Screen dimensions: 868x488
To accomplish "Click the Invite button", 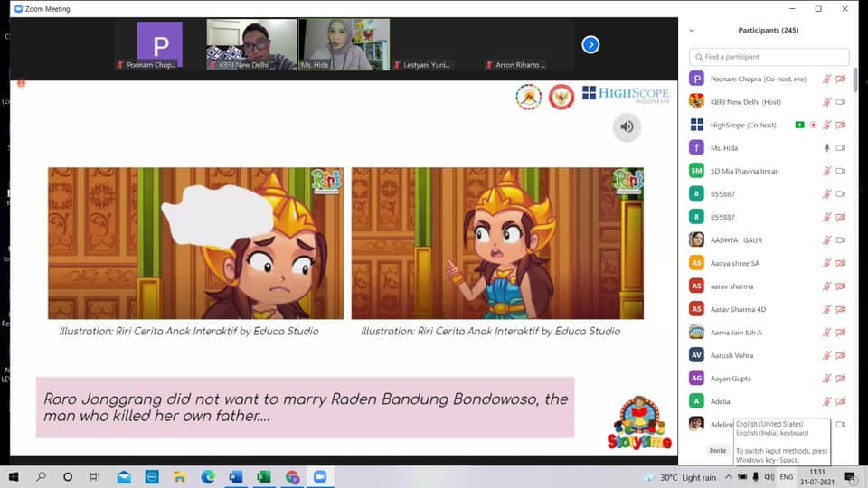I will (717, 450).
